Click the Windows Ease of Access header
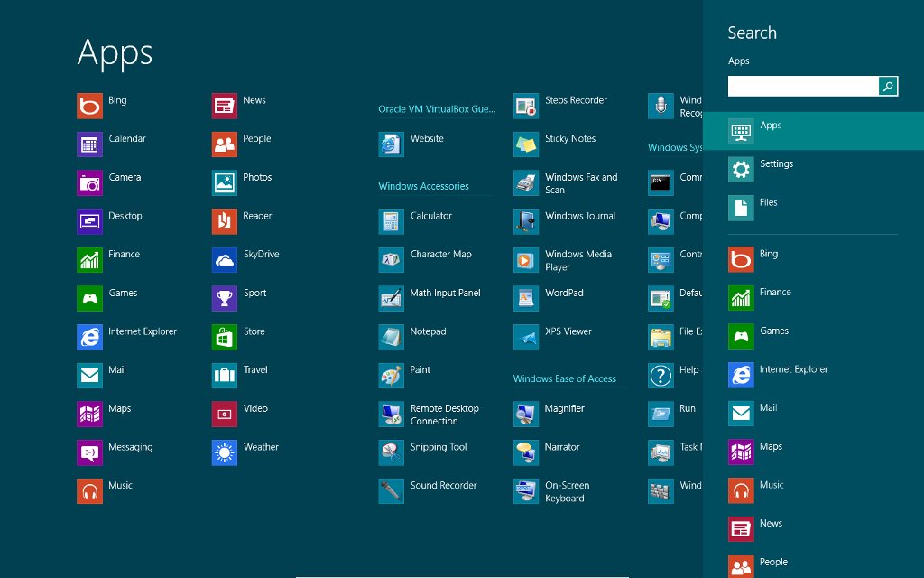 coord(565,378)
